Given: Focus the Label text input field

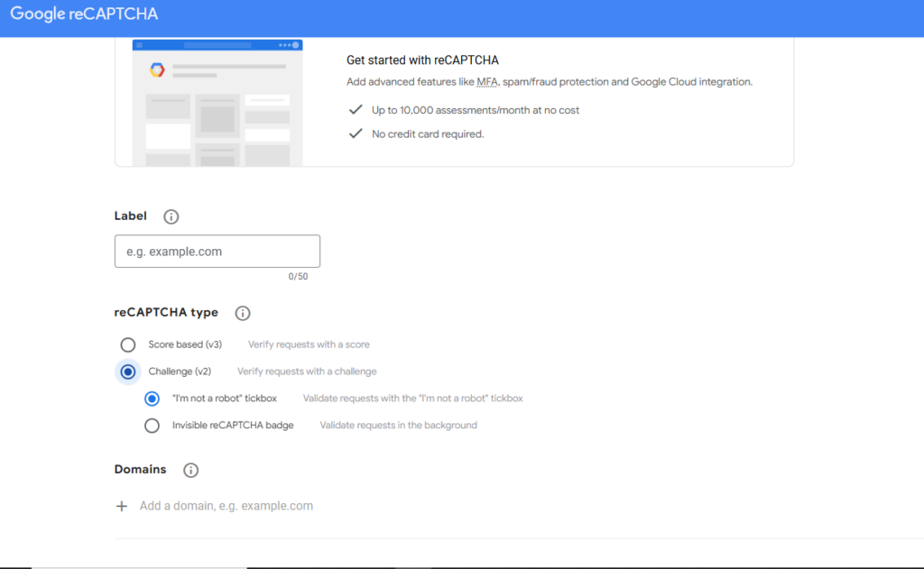Looking at the screenshot, I should (x=217, y=252).
